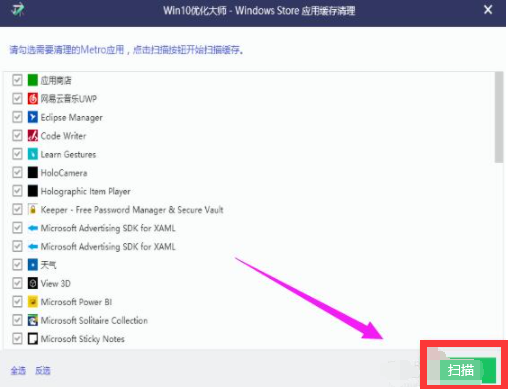Click the app list vertical scrollbar thumb
Image resolution: width=508 pixels, height=389 pixels.
[x=499, y=117]
